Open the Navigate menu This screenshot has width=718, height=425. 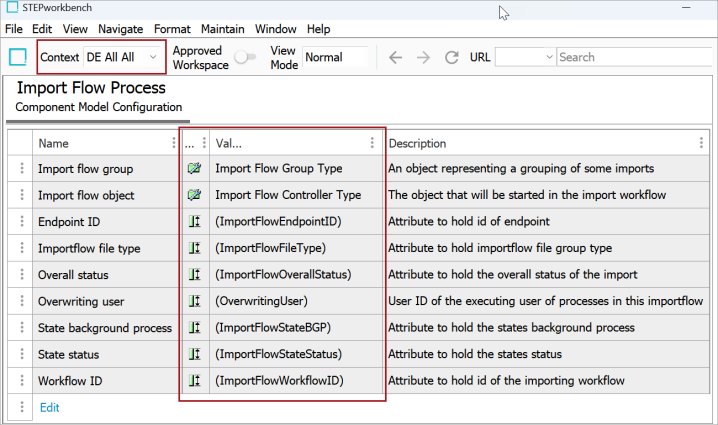120,29
